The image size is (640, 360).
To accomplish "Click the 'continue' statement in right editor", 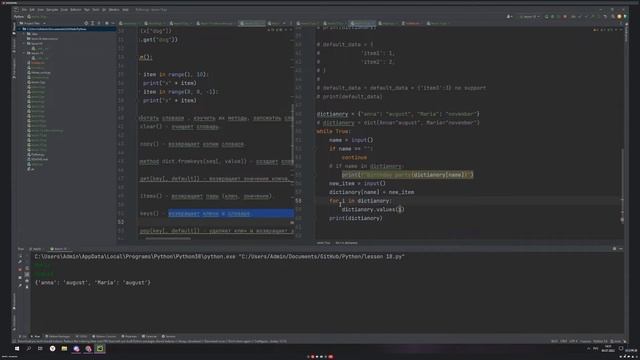I will [x=354, y=158].
